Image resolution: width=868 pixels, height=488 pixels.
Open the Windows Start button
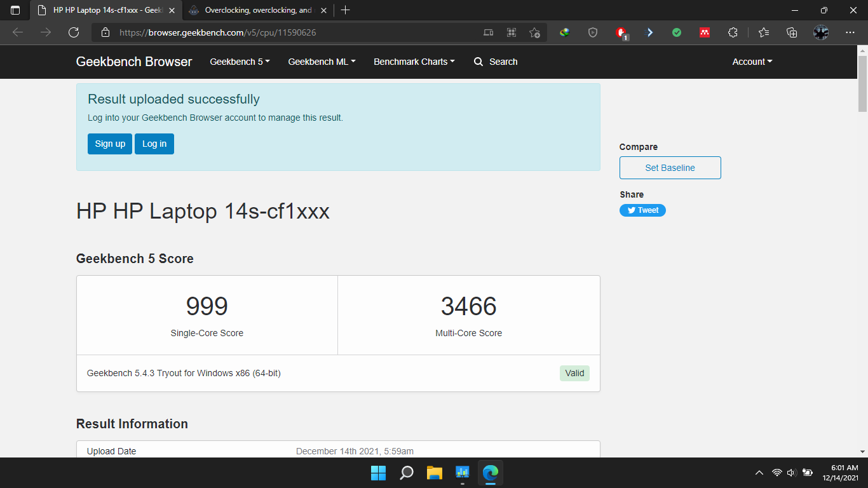coord(378,473)
